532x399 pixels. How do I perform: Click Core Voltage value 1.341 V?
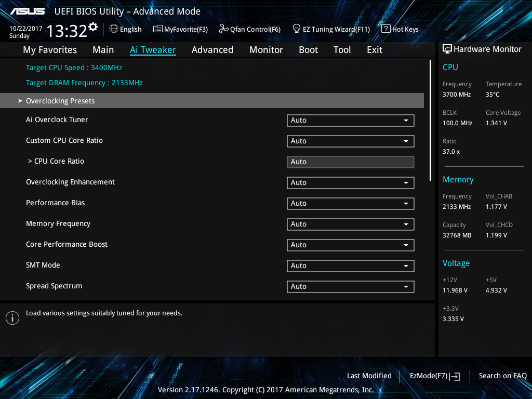pos(496,123)
